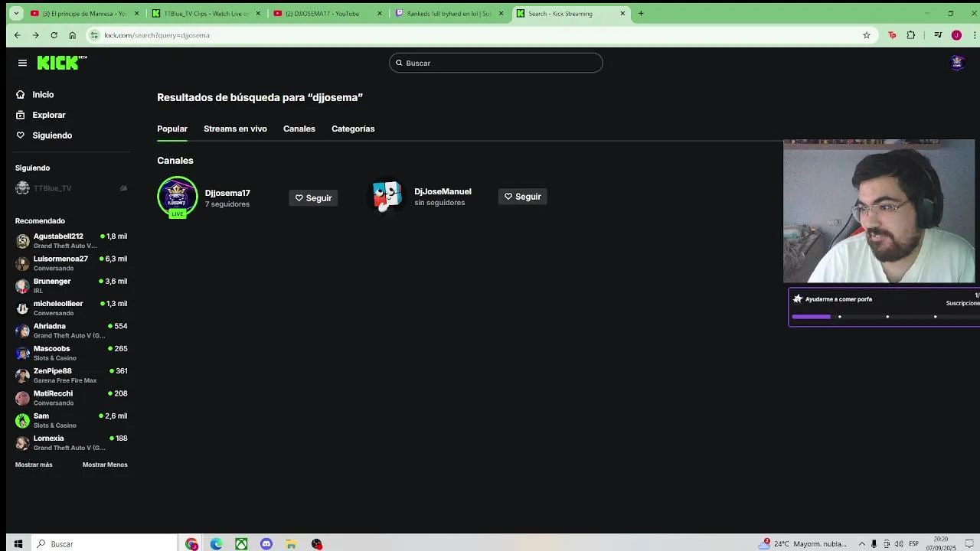Select the Popular tab
Screen dimensions: 980x551
coord(172,129)
